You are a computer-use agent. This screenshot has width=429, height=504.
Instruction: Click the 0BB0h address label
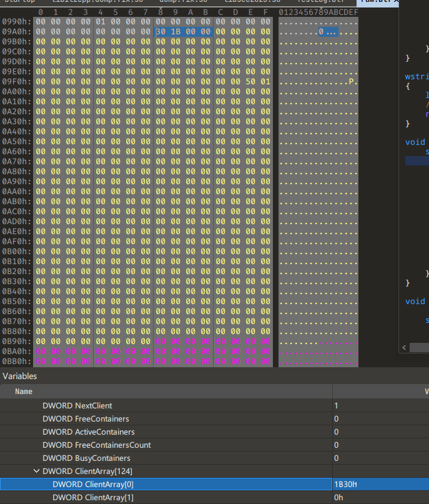17,361
